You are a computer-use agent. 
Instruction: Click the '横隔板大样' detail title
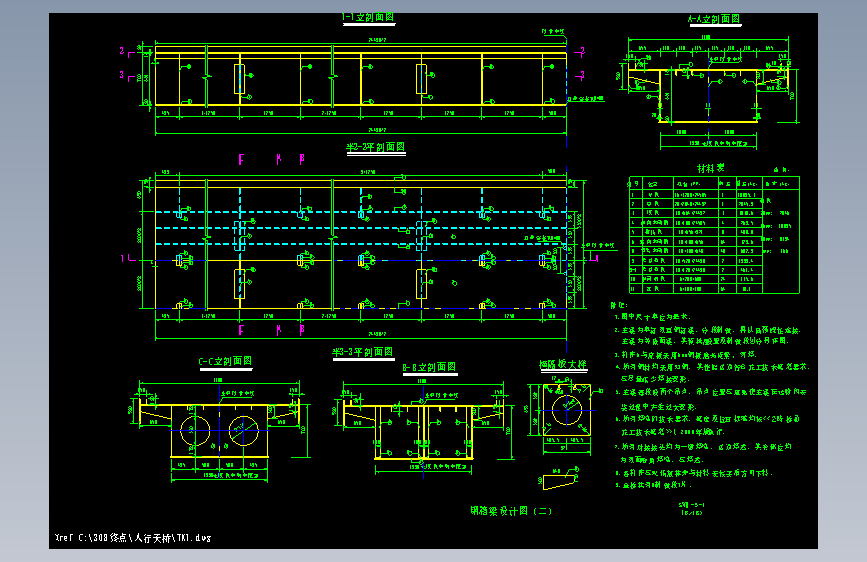click(x=563, y=365)
